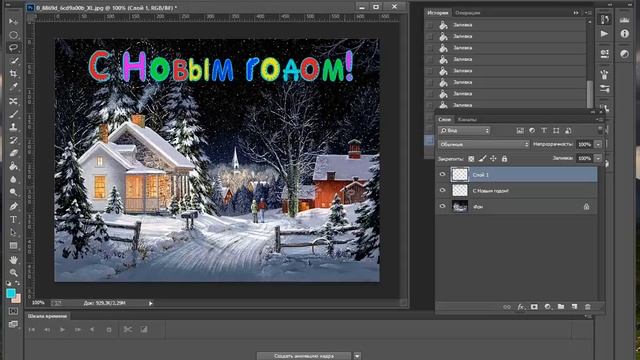Hide the Слой 1 layer

[442, 175]
